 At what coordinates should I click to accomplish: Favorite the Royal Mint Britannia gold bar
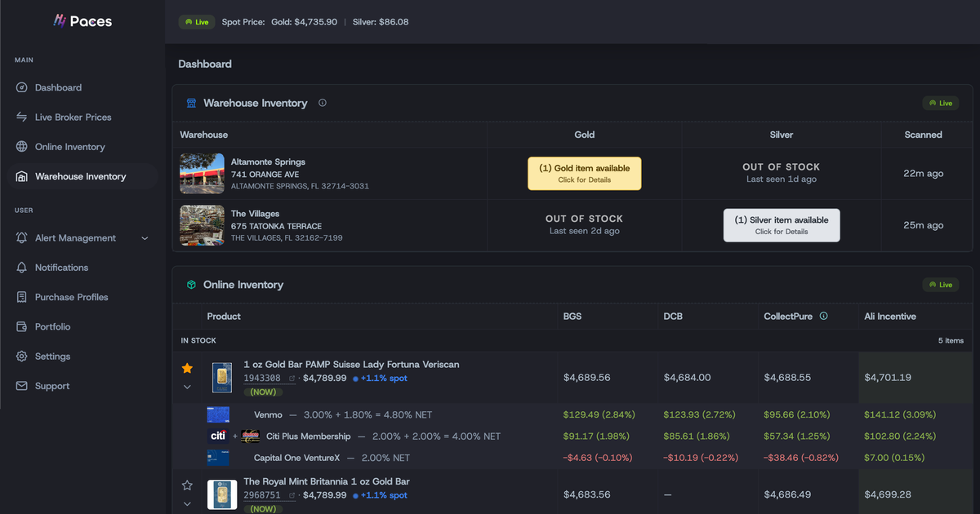[187, 485]
